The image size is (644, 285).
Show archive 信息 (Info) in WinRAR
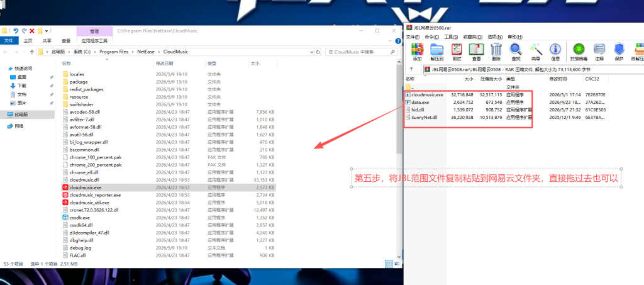tap(555, 52)
